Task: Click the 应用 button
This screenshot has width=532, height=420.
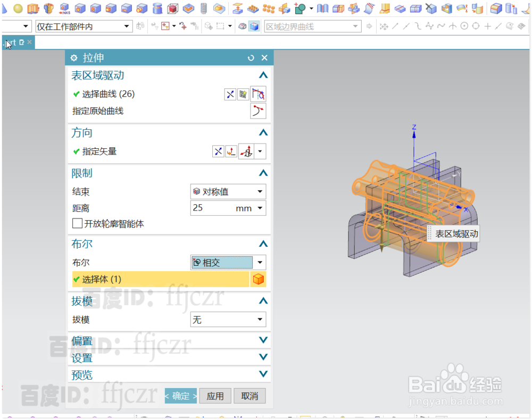Action: [x=215, y=396]
